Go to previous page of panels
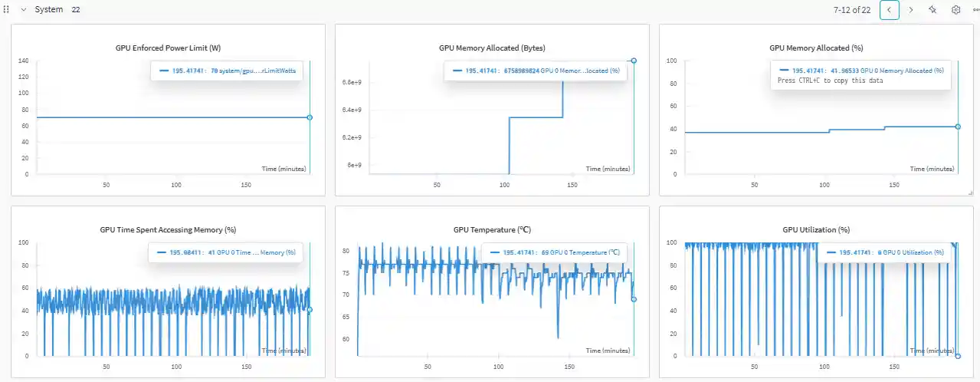The height and width of the screenshot is (382, 980). [x=890, y=10]
